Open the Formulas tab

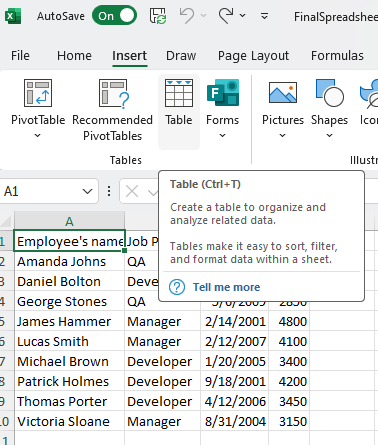tap(337, 55)
